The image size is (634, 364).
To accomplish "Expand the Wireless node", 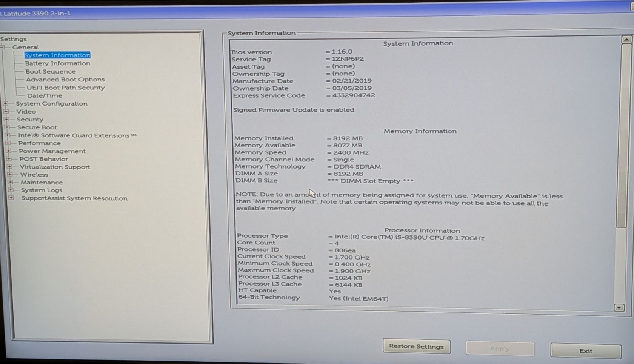I will pos(10,174).
